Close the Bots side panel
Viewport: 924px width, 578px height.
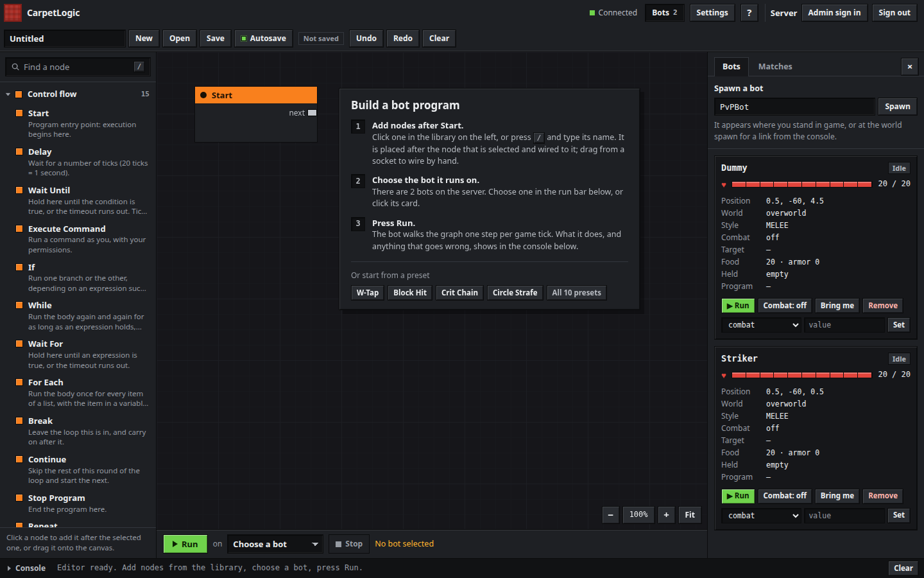click(909, 66)
